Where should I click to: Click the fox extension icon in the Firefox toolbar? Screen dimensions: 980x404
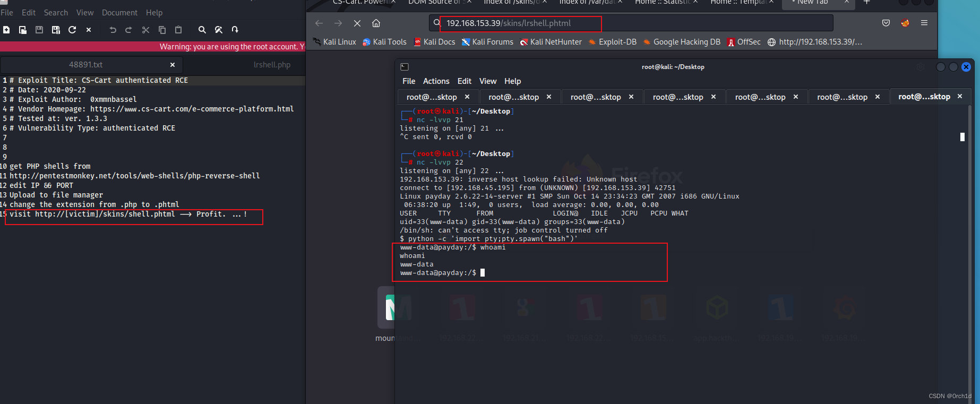click(905, 23)
